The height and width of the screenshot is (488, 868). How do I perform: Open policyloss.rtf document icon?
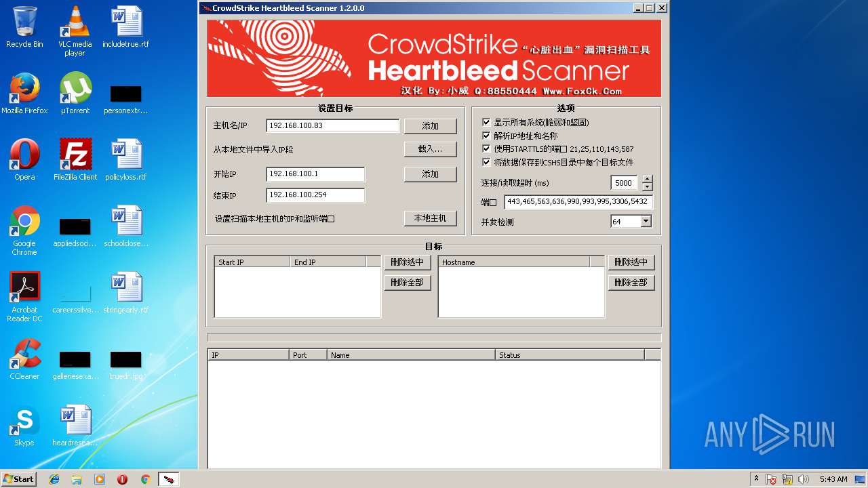point(126,160)
